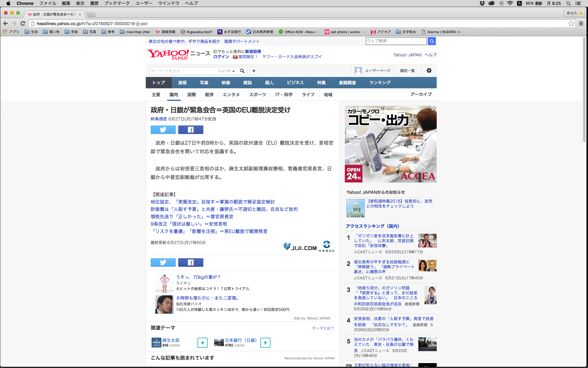Screen dimensions: 588x368
Task: Click the Yahoo news settings gear icon
Action: (429, 71)
